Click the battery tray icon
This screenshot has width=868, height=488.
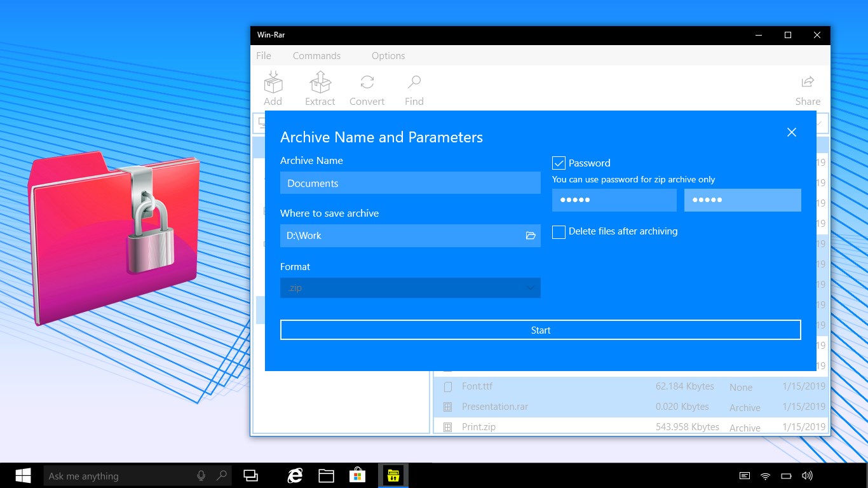tap(786, 476)
